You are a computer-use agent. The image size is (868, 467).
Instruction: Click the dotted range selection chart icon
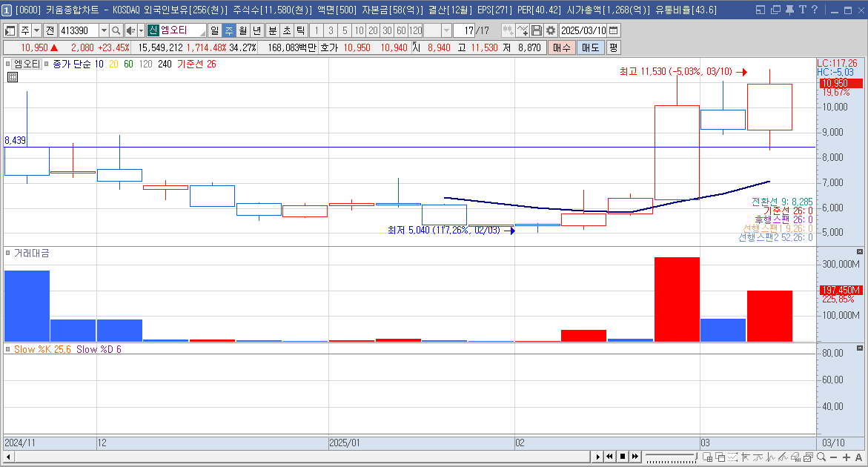click(x=733, y=457)
